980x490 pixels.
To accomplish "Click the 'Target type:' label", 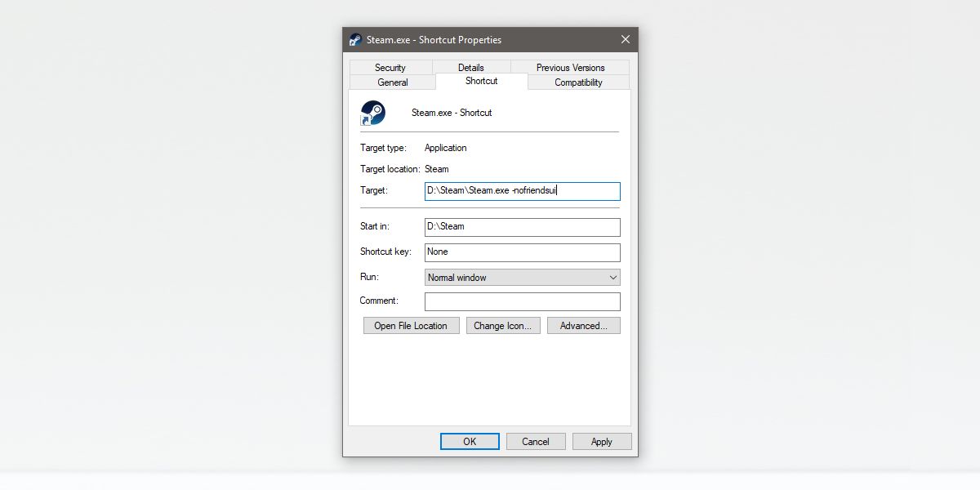I will pyautogui.click(x=385, y=148).
